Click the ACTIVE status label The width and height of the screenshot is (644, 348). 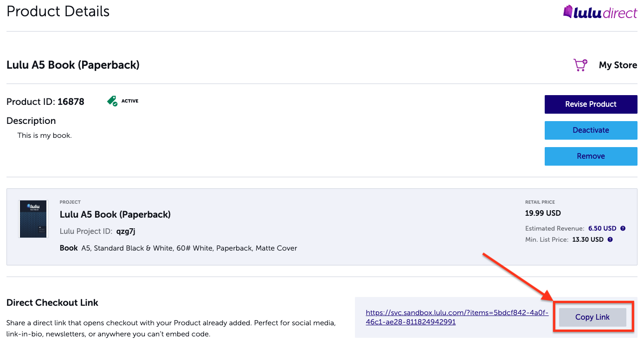point(130,101)
